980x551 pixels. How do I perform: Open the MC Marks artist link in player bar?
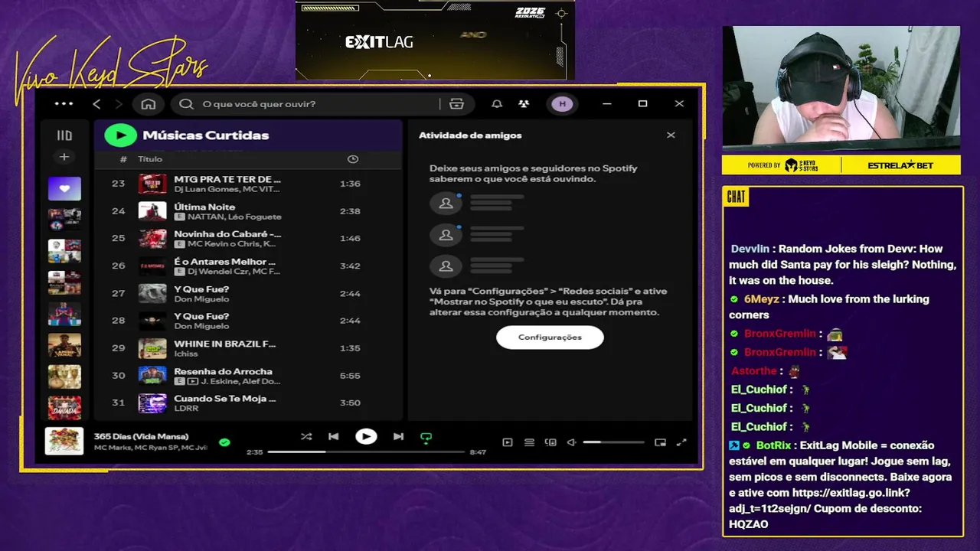113,448
